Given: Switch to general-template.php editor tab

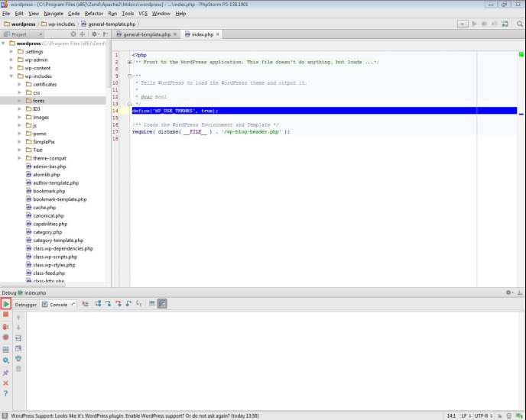Looking at the screenshot, I should click(145, 34).
